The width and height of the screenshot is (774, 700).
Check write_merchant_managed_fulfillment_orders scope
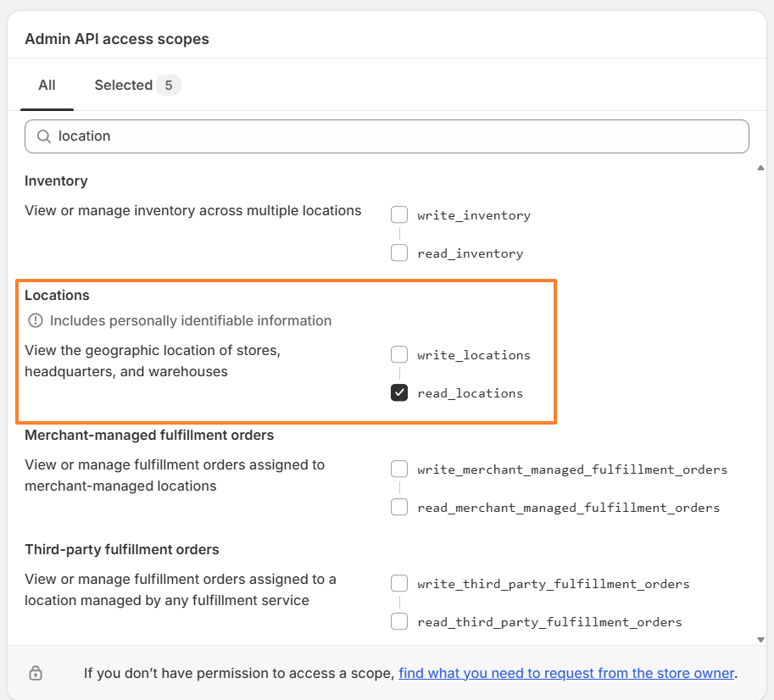(x=399, y=469)
